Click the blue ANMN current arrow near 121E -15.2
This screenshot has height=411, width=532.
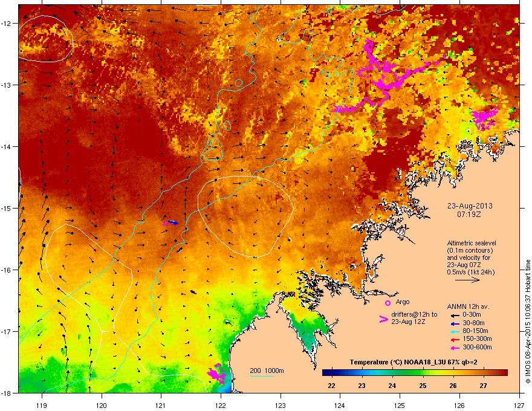[x=172, y=222]
